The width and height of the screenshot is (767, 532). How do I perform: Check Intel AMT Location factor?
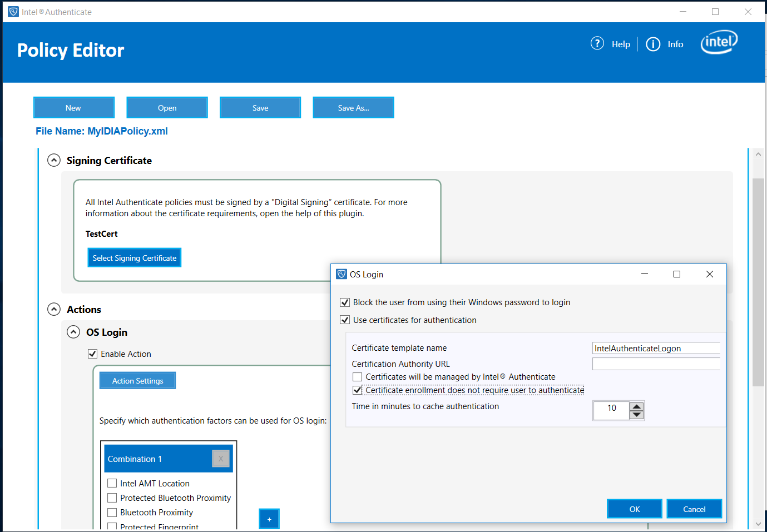coord(112,483)
